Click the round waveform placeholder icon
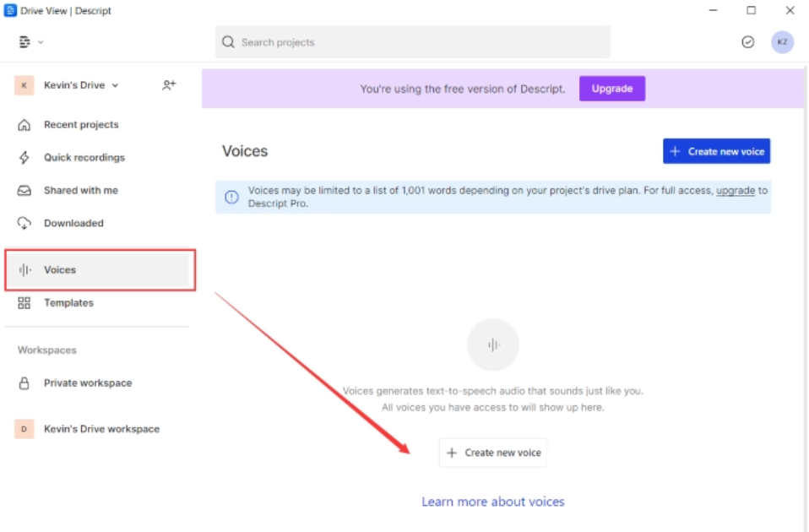809x532 pixels. coord(492,345)
